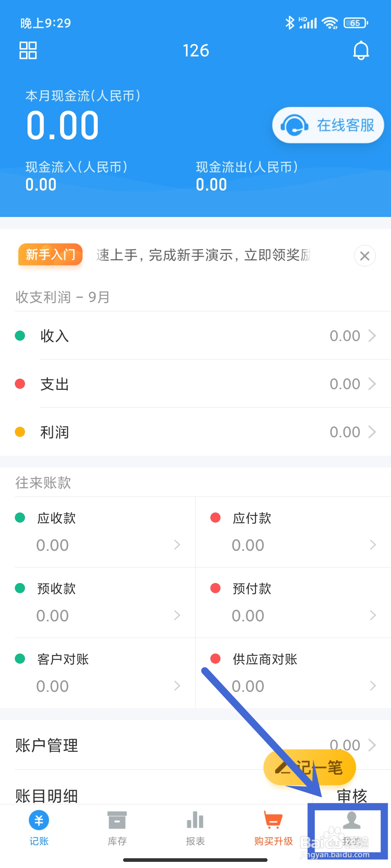Open the 预收款 chevron
Viewport: 391px width, 868px height.
(x=177, y=615)
